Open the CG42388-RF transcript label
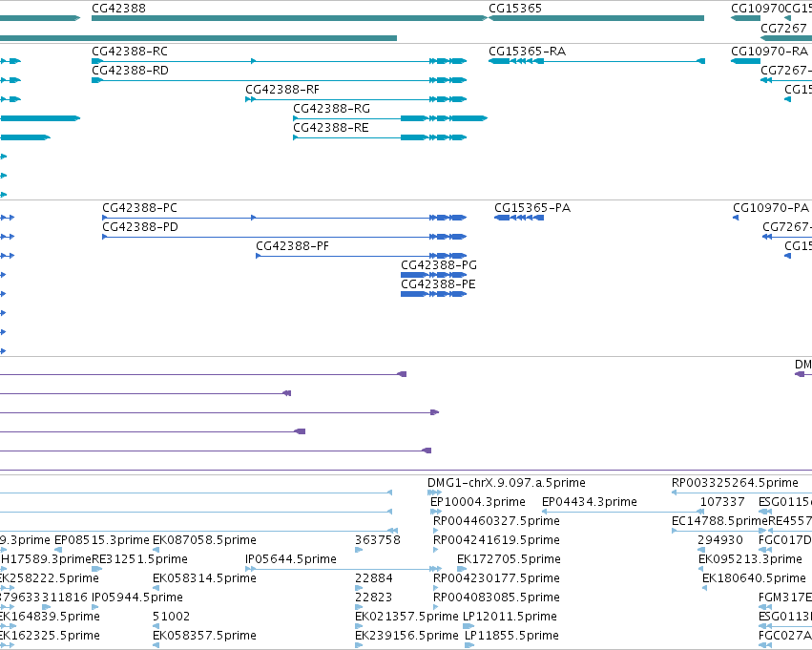The height and width of the screenshot is (650, 812). [282, 90]
